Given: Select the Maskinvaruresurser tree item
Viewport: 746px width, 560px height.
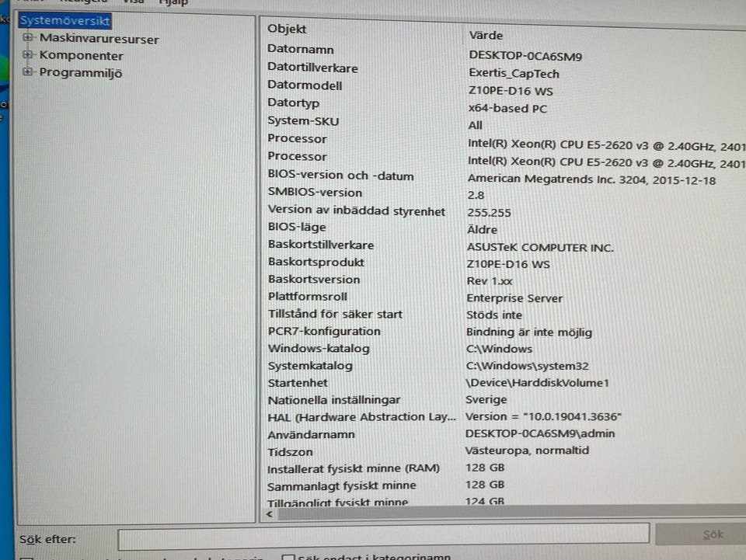Looking at the screenshot, I should (99, 39).
